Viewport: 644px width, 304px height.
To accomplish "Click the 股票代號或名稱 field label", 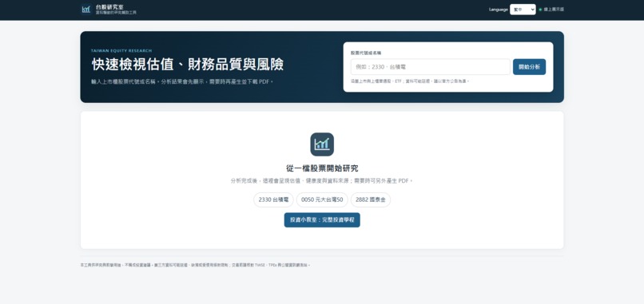I will point(366,53).
